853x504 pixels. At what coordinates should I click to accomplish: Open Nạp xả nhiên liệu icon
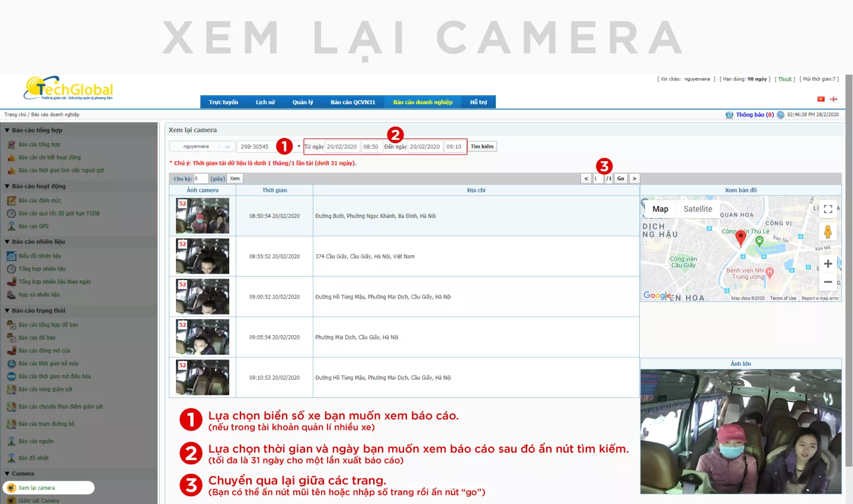(11, 295)
